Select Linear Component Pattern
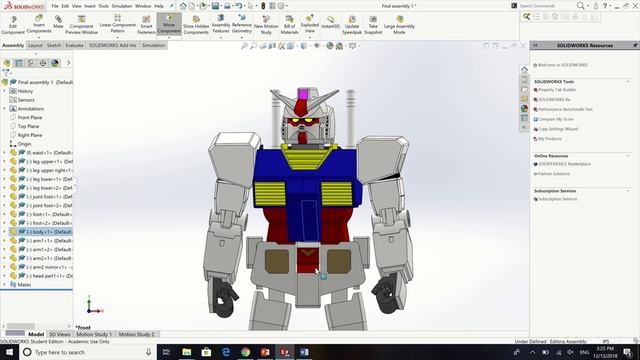 pos(117,24)
